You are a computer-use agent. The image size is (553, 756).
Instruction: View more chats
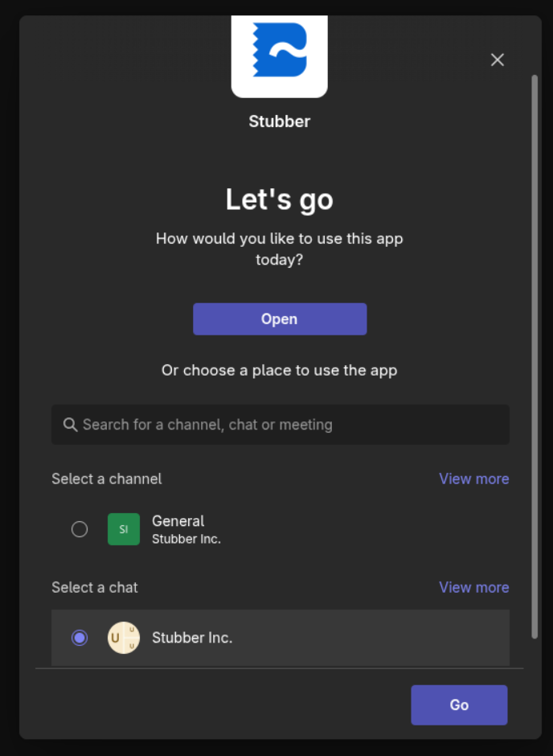point(473,587)
